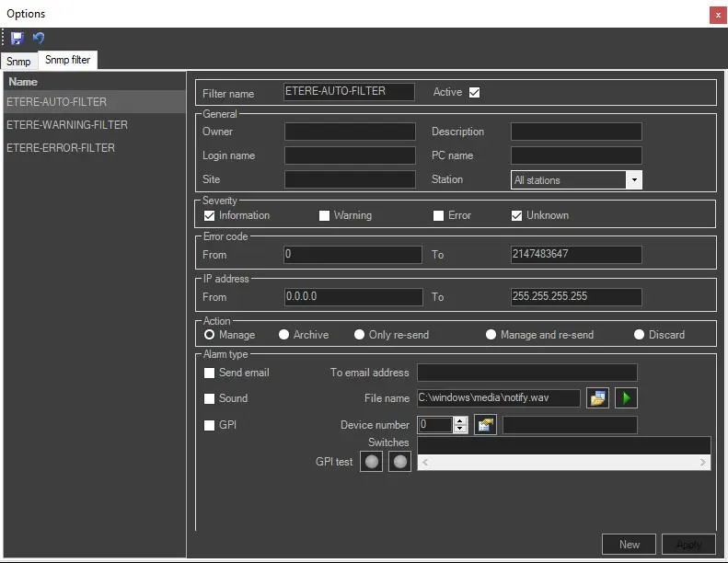Viewport: 728px width, 563px height.
Task: Click the To email address field
Action: tap(526, 373)
